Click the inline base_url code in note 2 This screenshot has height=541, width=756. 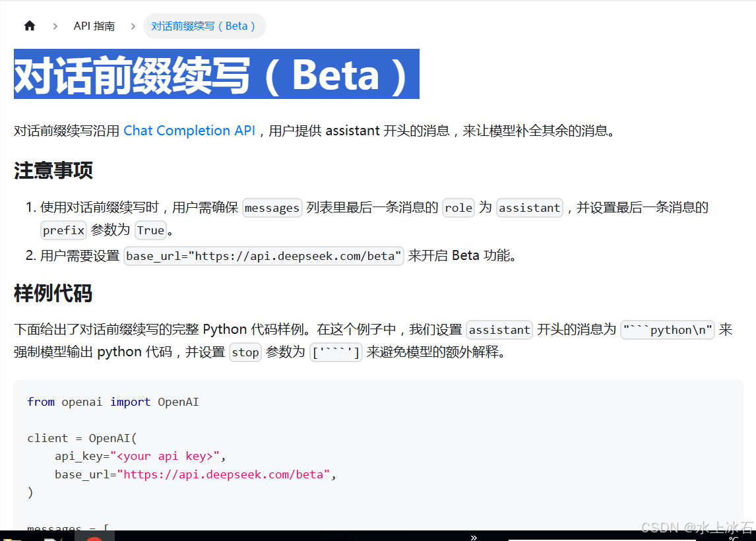click(264, 256)
